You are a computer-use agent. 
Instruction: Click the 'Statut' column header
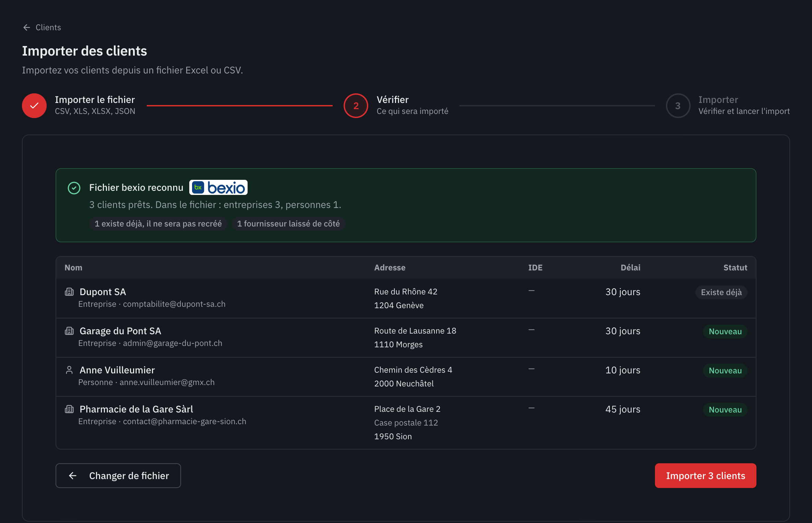click(735, 268)
